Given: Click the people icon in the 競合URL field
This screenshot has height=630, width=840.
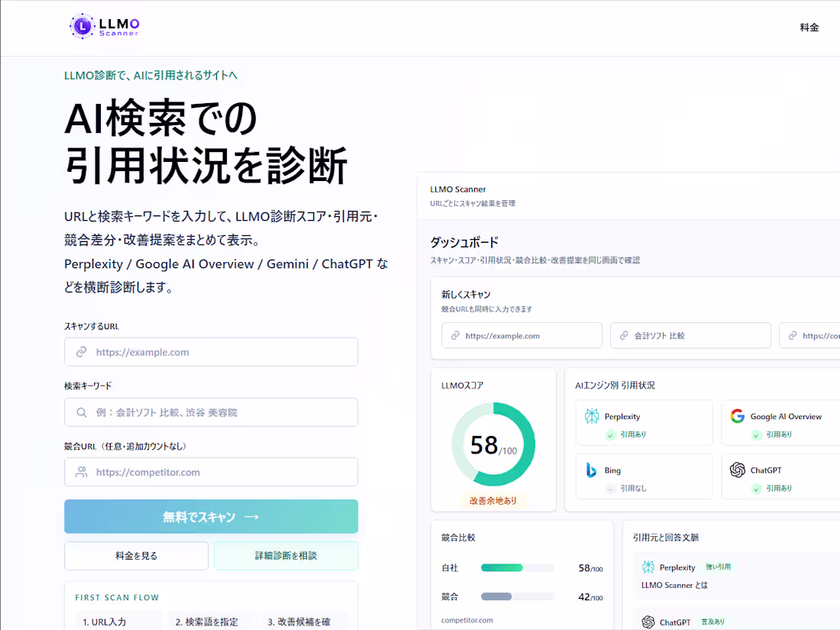Looking at the screenshot, I should pyautogui.click(x=82, y=472).
